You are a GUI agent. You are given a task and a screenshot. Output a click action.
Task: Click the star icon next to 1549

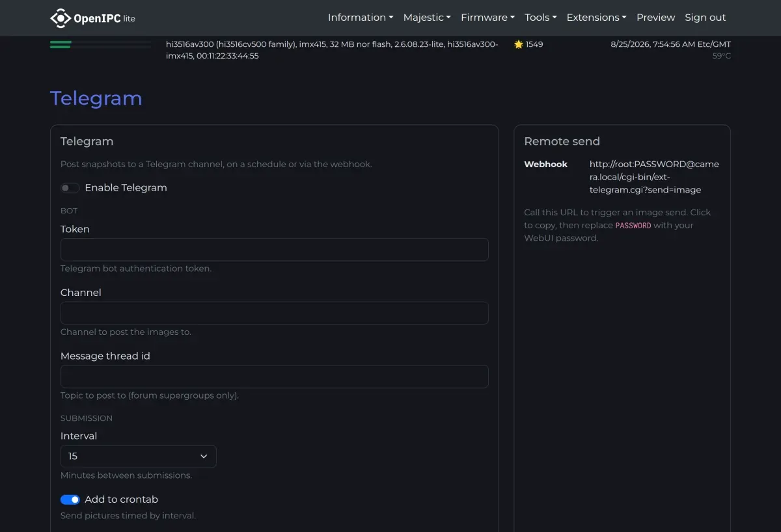click(519, 44)
